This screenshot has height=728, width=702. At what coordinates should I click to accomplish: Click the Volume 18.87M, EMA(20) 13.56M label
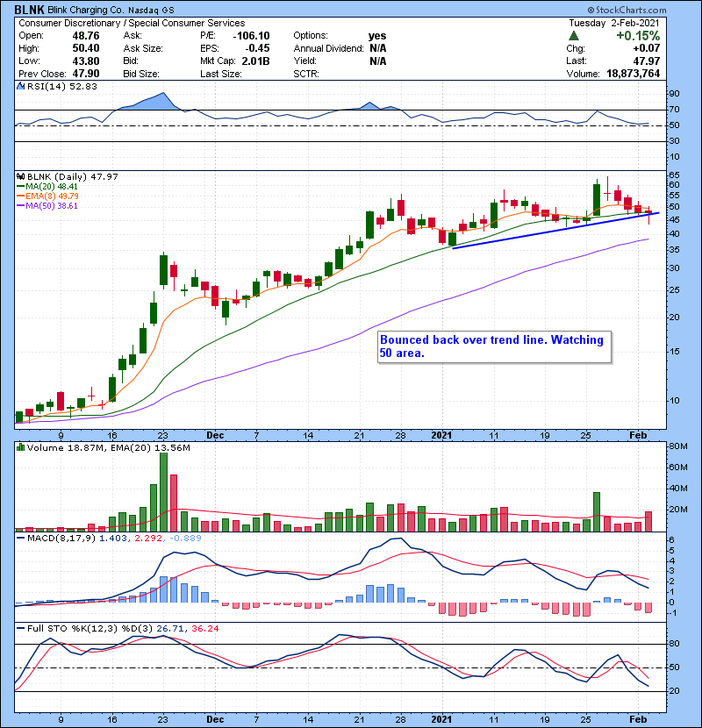108,447
